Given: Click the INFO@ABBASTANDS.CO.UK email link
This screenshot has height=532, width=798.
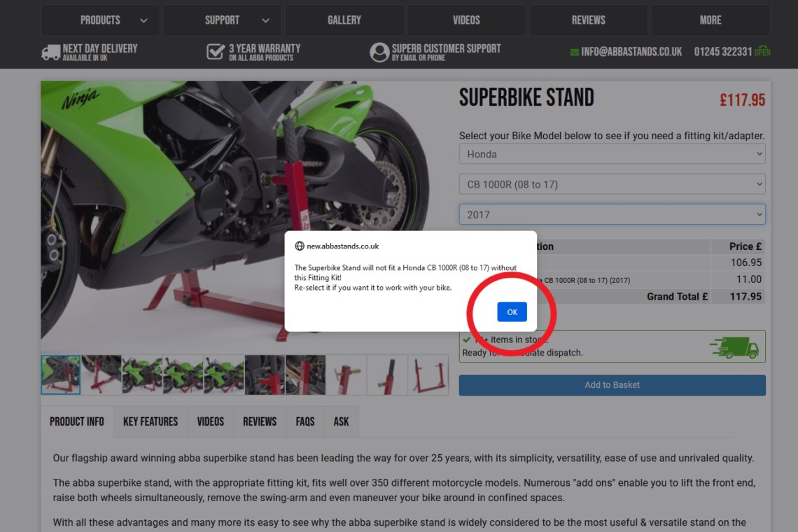Looking at the screenshot, I should point(631,52).
